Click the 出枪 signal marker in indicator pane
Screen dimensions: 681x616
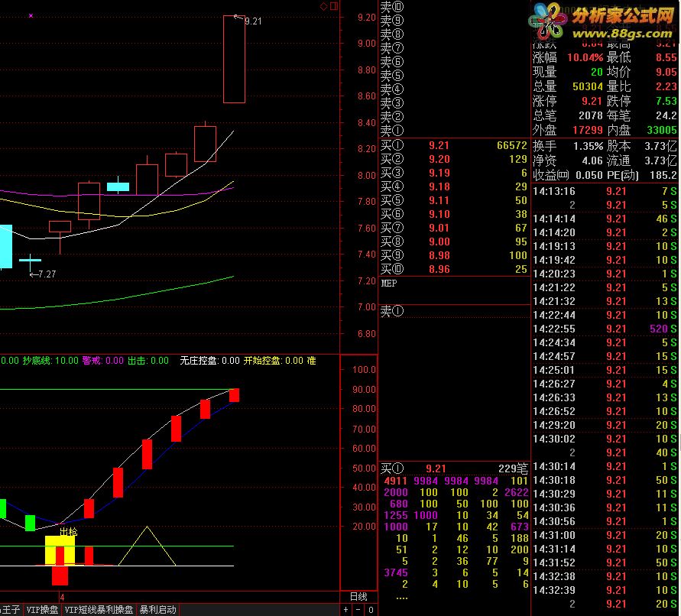click(x=68, y=532)
